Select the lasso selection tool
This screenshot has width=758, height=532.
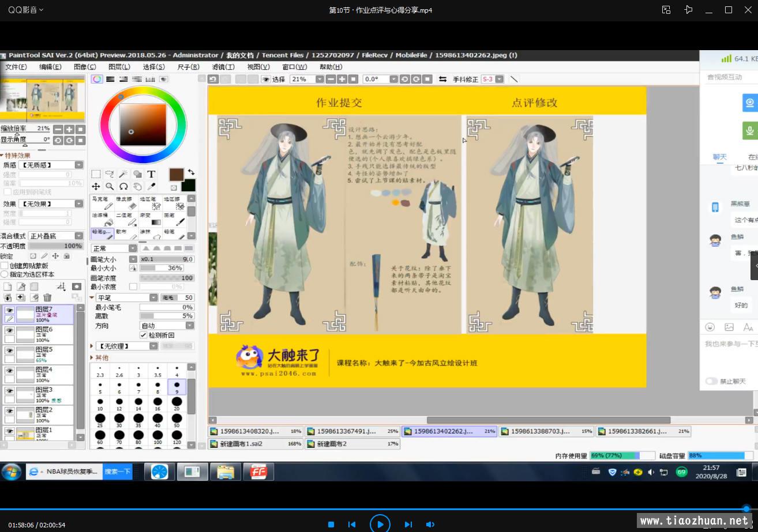coord(110,174)
